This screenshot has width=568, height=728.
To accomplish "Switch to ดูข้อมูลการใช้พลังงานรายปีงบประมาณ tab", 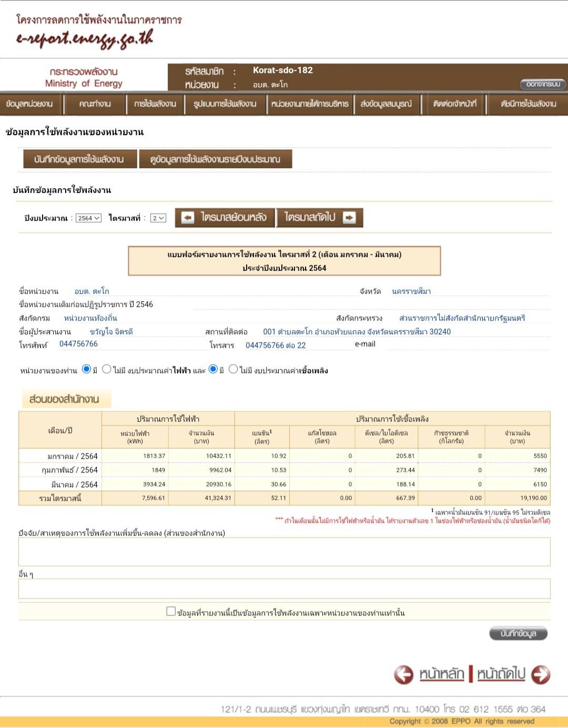I will 215,159.
